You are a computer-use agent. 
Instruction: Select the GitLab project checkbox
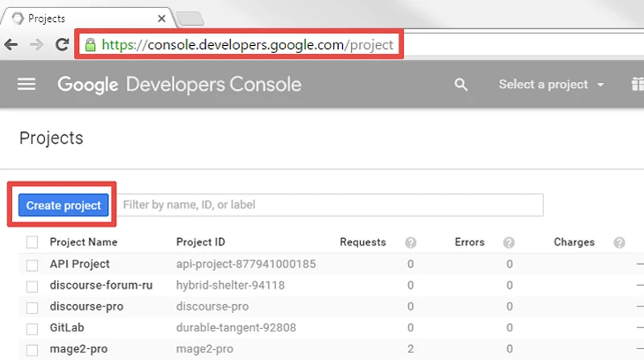[x=32, y=329]
